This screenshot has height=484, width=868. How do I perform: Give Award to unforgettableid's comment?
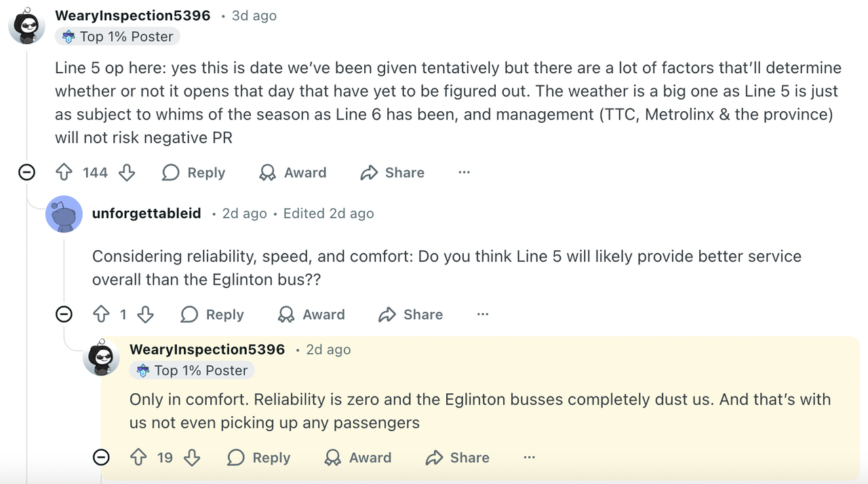click(311, 315)
